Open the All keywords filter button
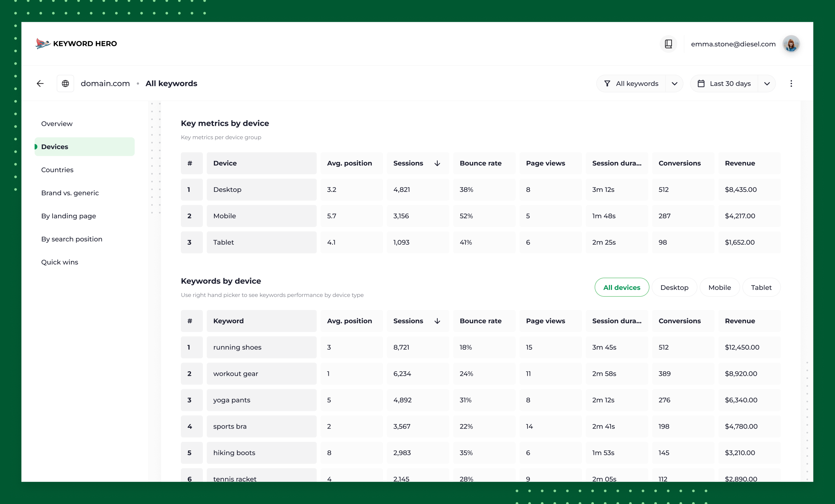Screen dimensions: 835x504 631,83
